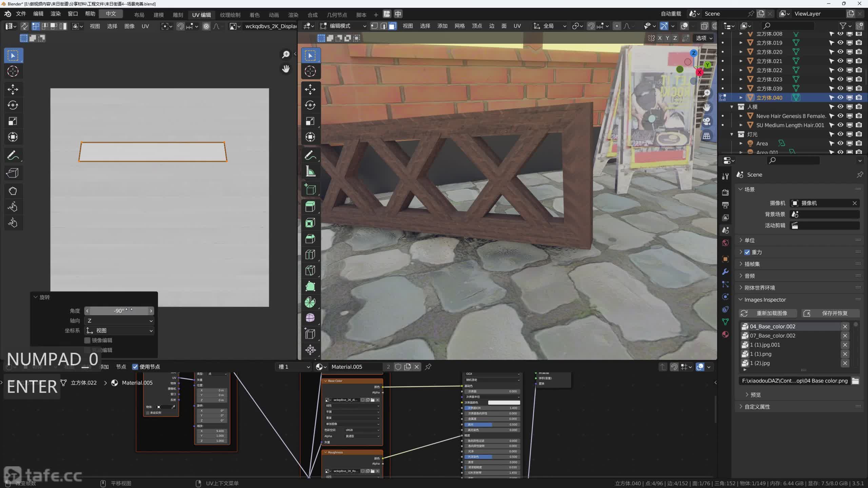Image resolution: width=868 pixels, height=488 pixels.
Task: Toggle 使用节点 use nodes checkbox
Action: tap(135, 367)
